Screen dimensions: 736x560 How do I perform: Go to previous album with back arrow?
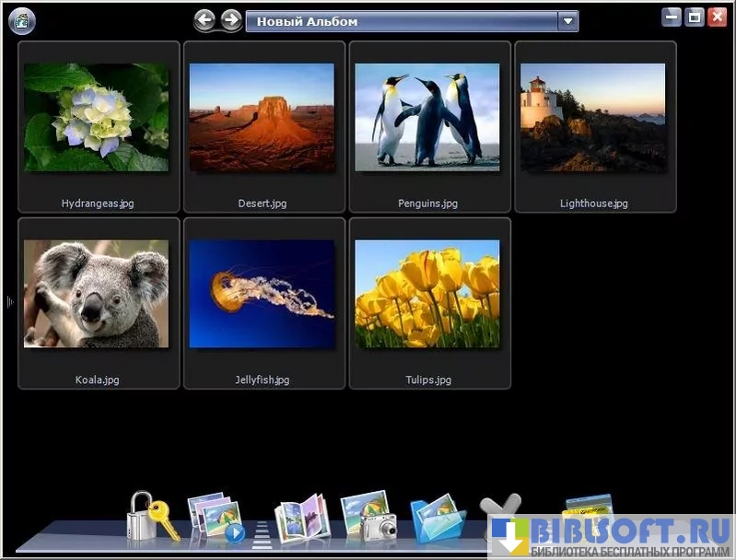[205, 19]
